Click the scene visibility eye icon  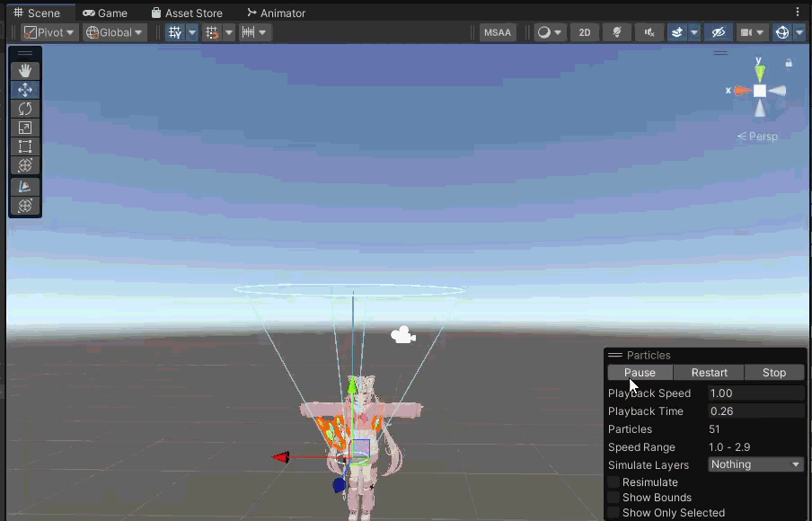718,32
